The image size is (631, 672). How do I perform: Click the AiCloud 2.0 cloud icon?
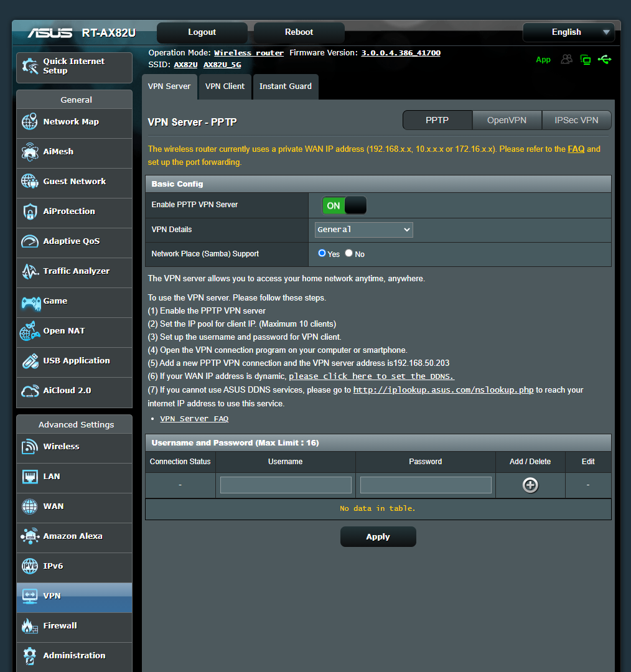[x=30, y=391]
